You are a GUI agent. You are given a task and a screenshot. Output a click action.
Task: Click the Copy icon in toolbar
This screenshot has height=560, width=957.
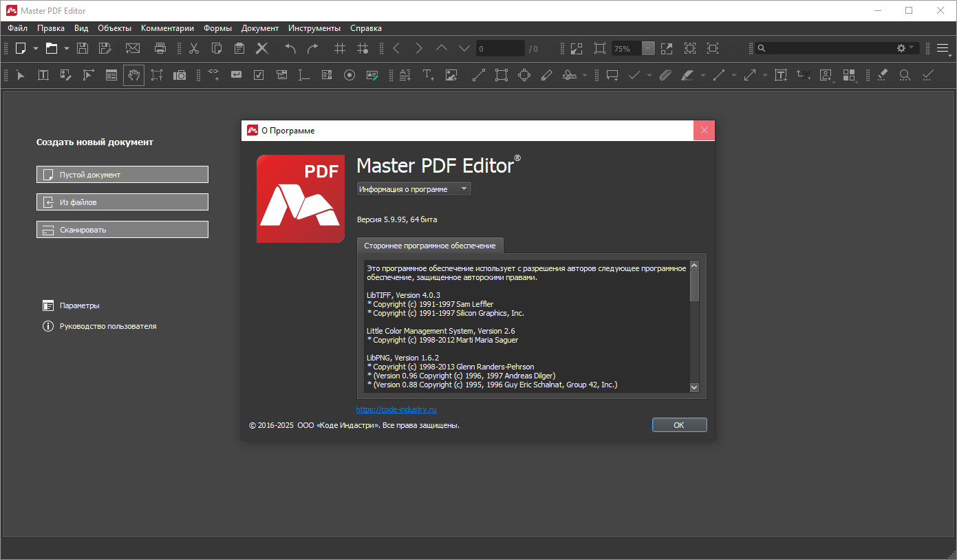[x=217, y=48]
